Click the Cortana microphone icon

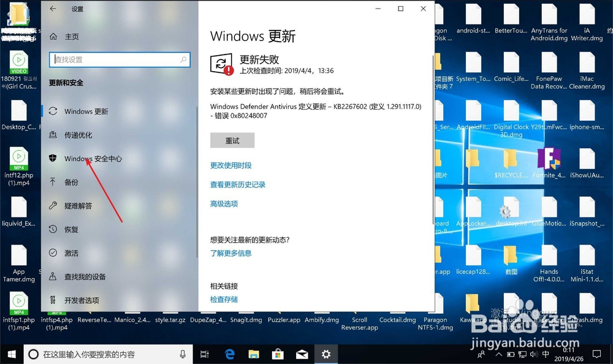(183, 354)
